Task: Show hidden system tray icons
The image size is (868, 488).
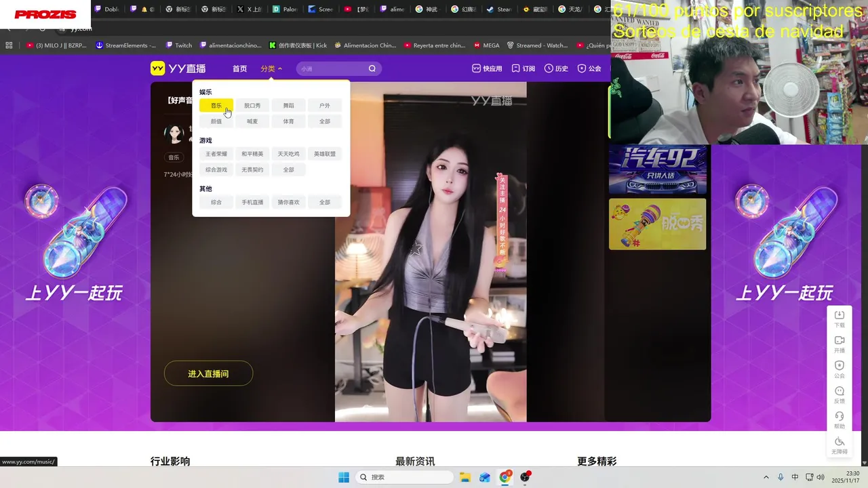Action: (x=766, y=477)
